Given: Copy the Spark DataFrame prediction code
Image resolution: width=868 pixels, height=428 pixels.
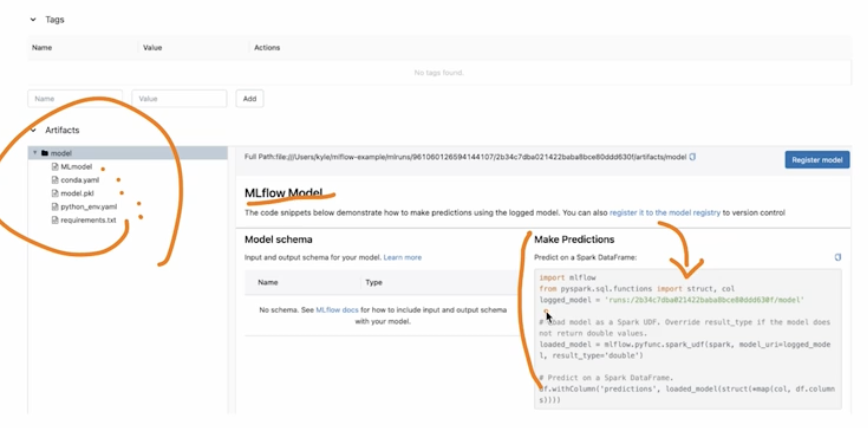Looking at the screenshot, I should [838, 257].
